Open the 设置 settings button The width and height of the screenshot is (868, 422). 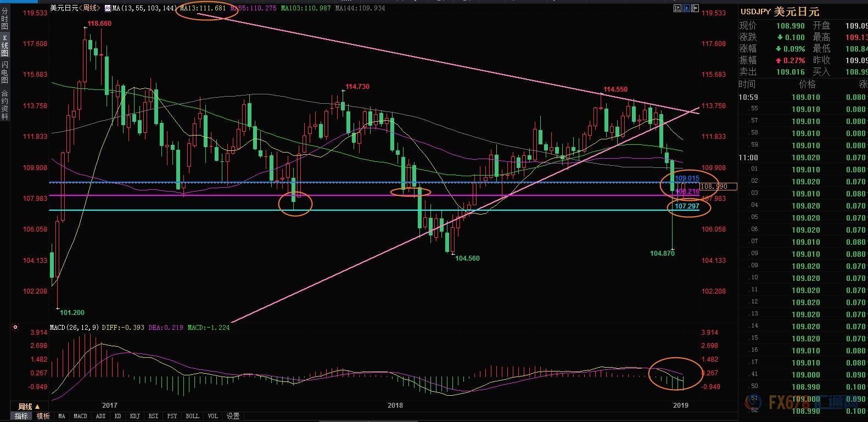(x=233, y=417)
